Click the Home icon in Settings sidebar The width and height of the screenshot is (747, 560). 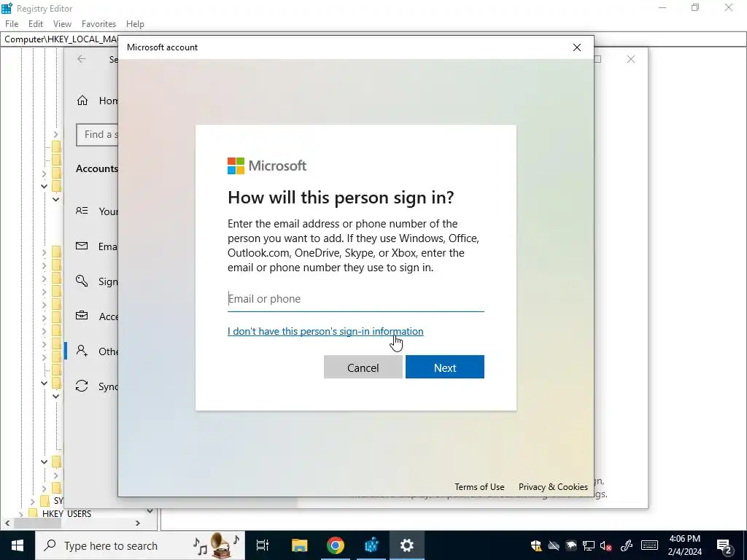(x=82, y=101)
